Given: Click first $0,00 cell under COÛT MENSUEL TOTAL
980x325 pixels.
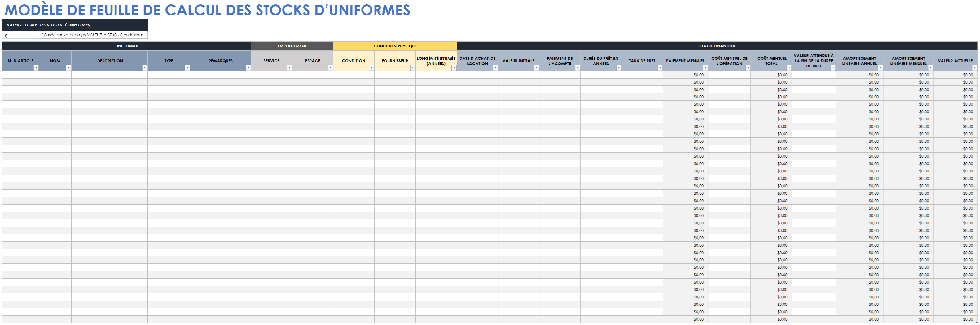Looking at the screenshot, I should (x=771, y=75).
